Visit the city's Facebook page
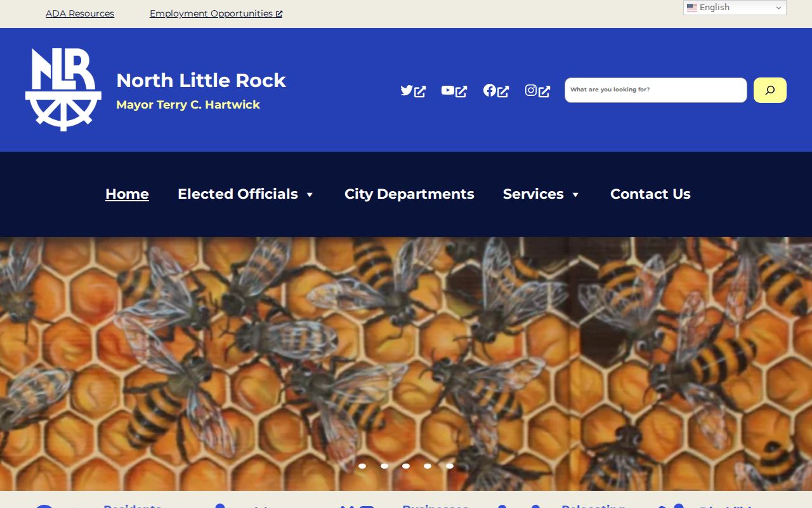 (x=496, y=91)
